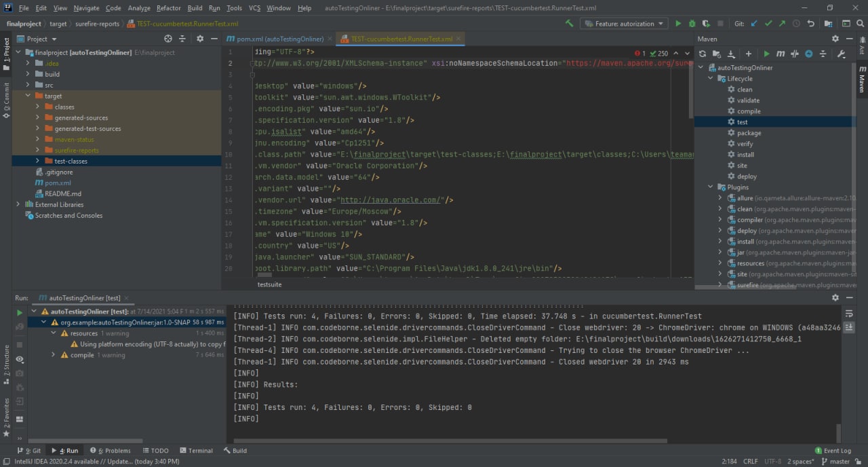Open Project panel gear options

(x=200, y=39)
